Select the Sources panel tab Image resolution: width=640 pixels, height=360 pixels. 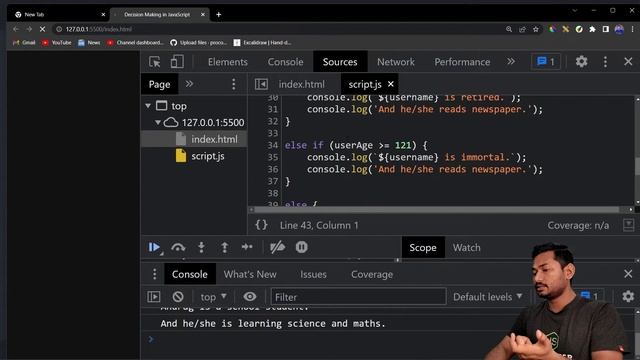pos(340,62)
